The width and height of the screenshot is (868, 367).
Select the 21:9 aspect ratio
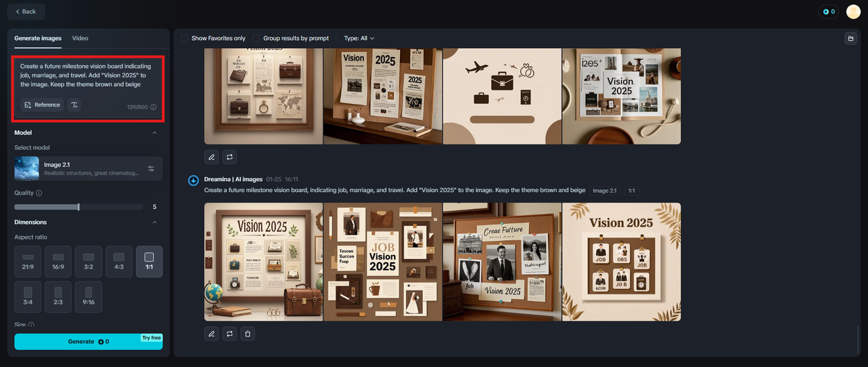pos(28,262)
